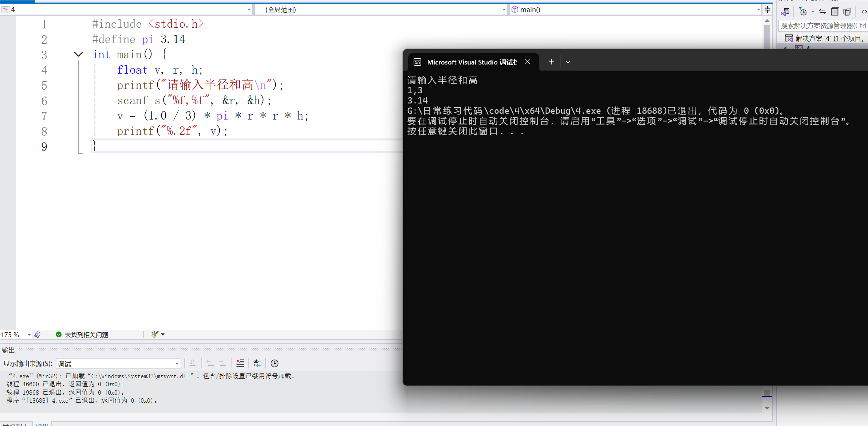Click the Clear All output icon
This screenshot has height=426, width=868.
240,363
